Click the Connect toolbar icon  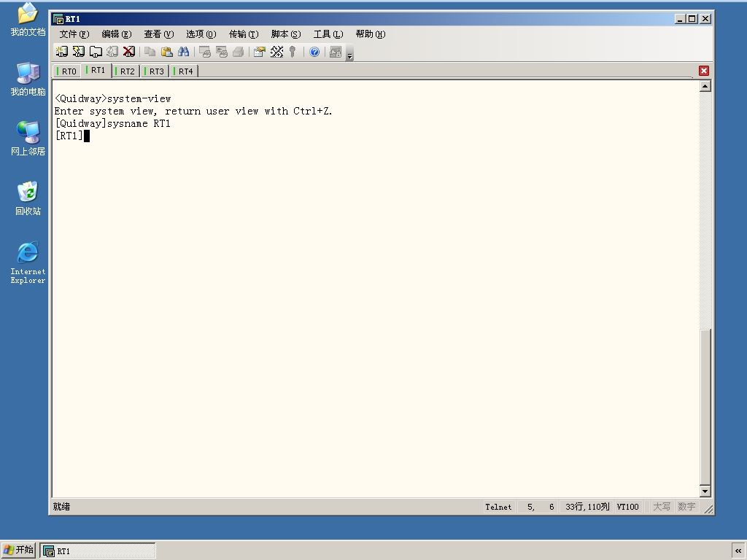[x=61, y=52]
